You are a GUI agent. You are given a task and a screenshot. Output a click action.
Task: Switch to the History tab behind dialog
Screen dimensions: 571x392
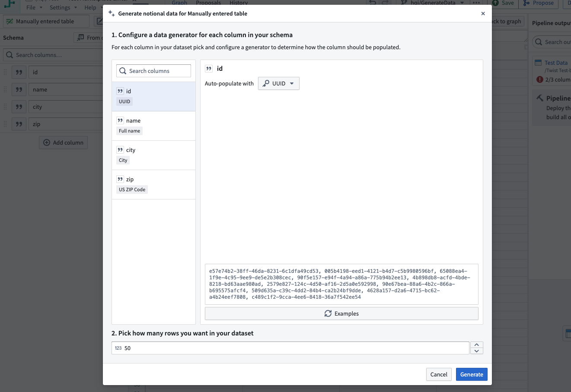pos(239,3)
